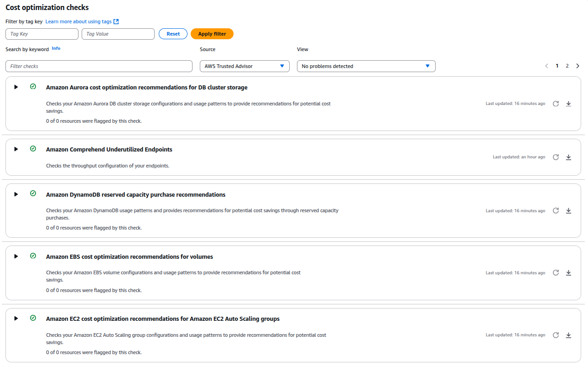Download the EC2 Auto Scaling groups results
588x366 pixels.
click(568, 335)
